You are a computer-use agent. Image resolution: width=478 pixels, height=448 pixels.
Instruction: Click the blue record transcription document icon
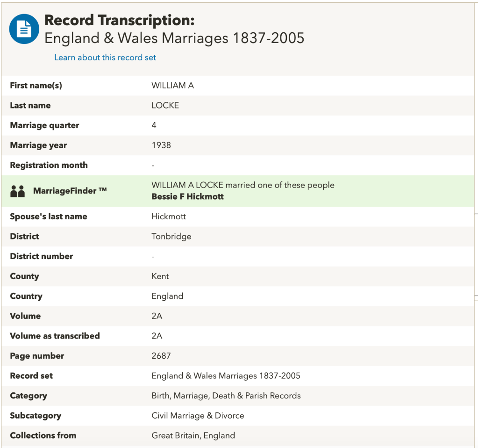pyautogui.click(x=24, y=29)
